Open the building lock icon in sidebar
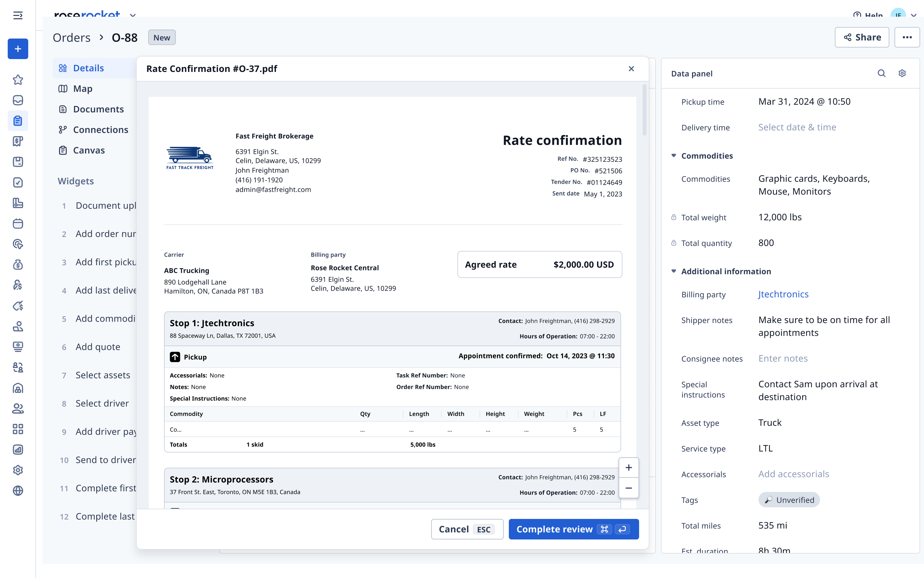Image resolution: width=924 pixels, height=578 pixels. tap(18, 388)
